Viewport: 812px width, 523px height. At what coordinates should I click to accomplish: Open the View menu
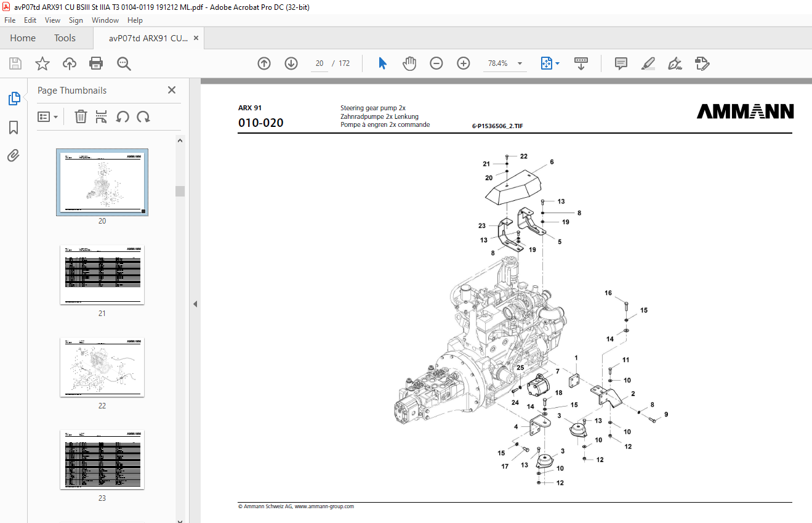pos(52,20)
